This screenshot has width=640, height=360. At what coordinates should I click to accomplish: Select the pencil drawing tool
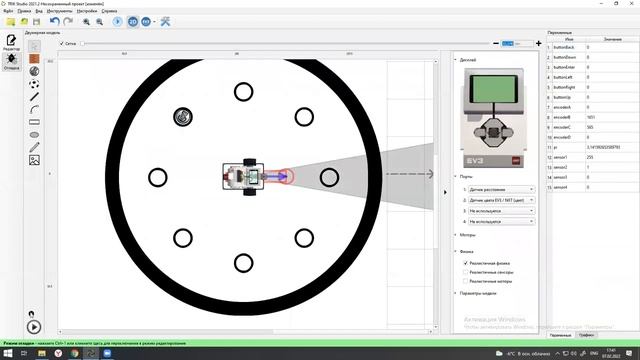click(34, 147)
